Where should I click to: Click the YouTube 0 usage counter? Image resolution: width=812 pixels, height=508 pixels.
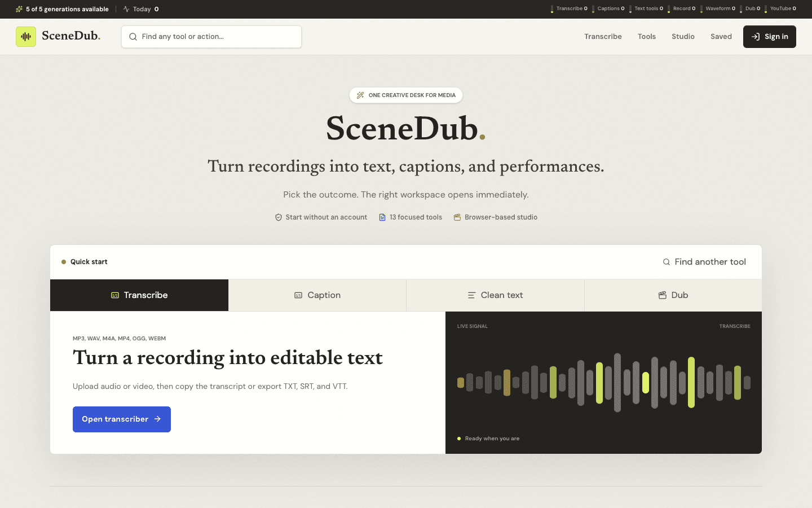click(x=780, y=9)
